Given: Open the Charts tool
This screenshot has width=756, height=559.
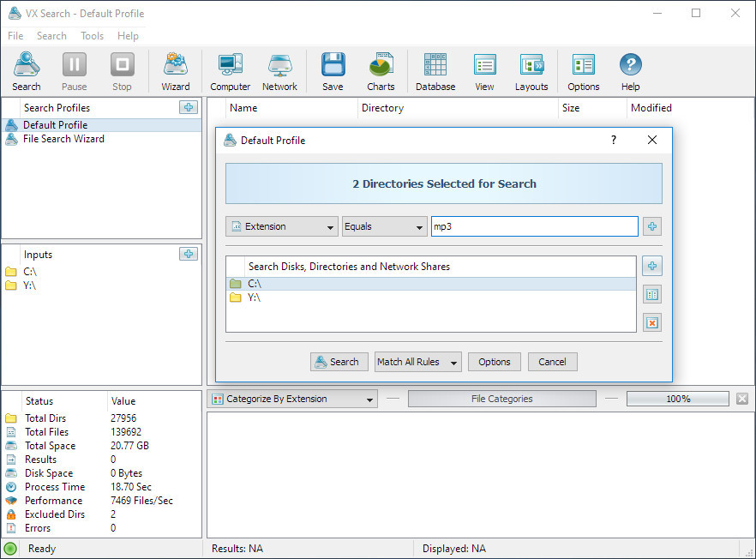Looking at the screenshot, I should click(x=381, y=71).
